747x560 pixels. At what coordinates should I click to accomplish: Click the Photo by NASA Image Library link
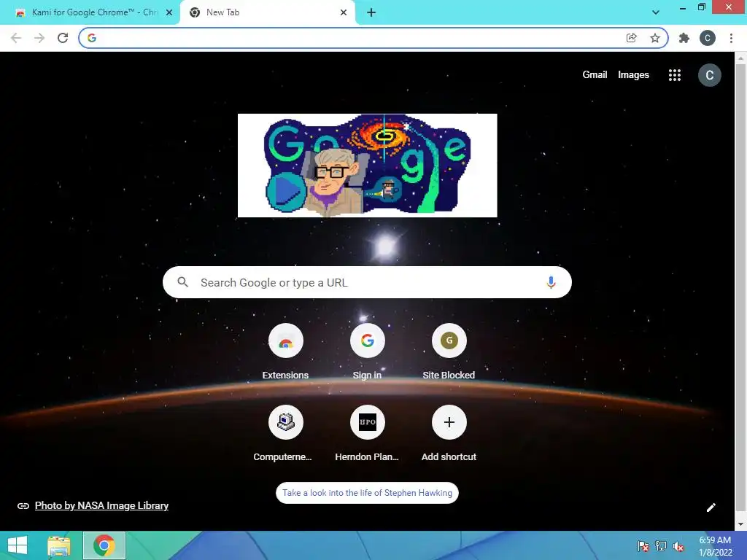(x=101, y=506)
